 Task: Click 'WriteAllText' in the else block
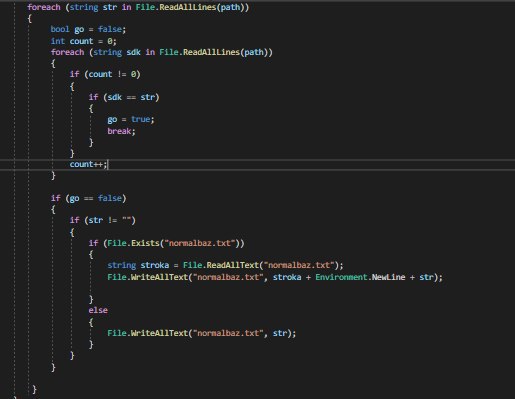(159, 333)
